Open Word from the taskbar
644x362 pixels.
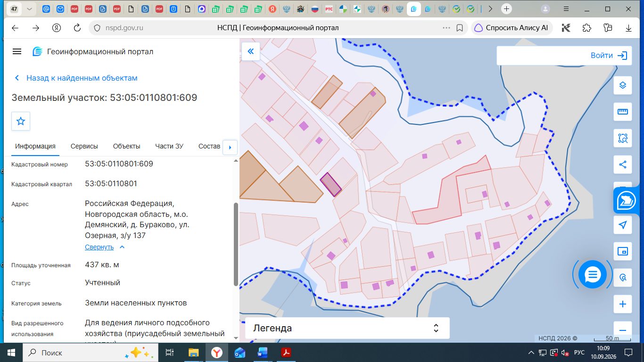[x=262, y=353]
